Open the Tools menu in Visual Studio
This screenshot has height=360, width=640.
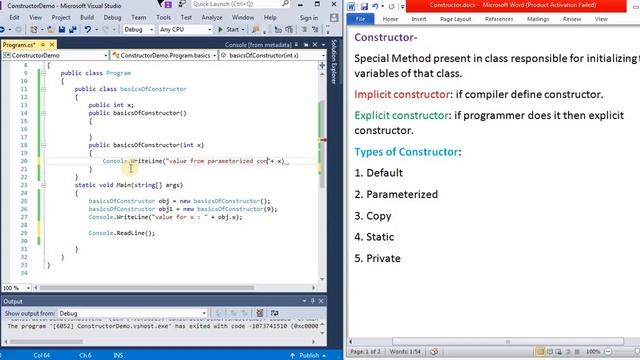163,18
